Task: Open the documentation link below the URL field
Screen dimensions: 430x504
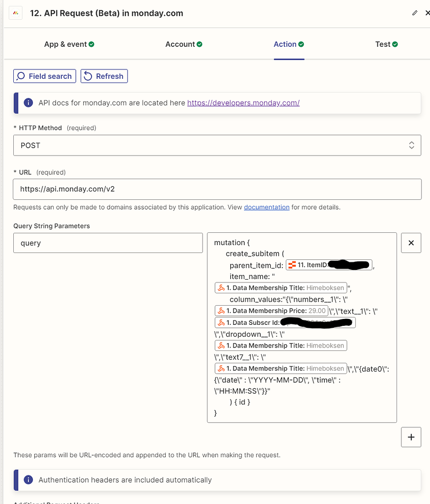Action: click(x=267, y=207)
